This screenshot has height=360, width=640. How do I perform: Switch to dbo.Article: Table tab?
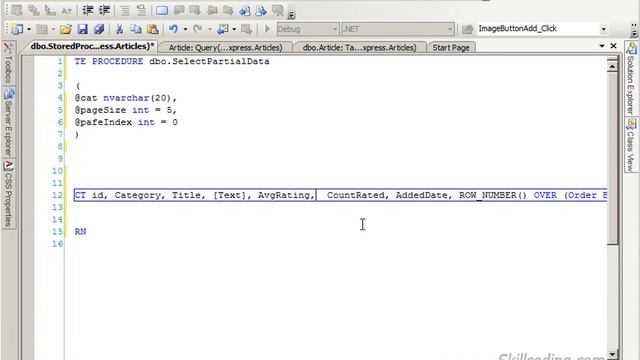tap(359, 48)
